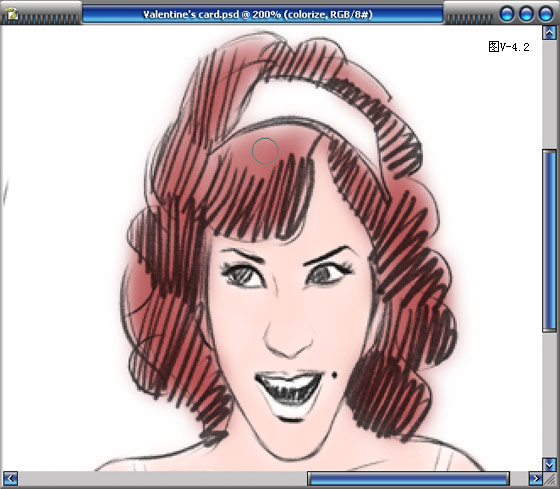Click the horizontal scrollbar track left of the thumb

click(162, 479)
